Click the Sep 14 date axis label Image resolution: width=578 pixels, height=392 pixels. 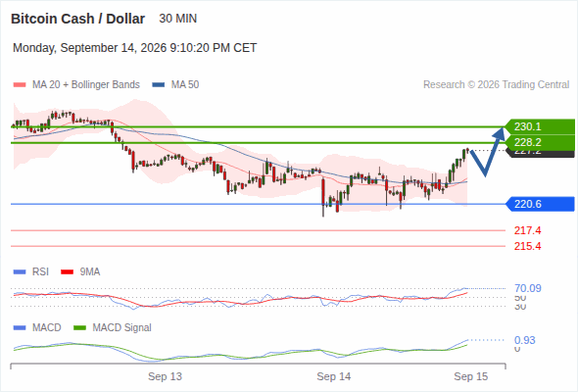click(334, 376)
